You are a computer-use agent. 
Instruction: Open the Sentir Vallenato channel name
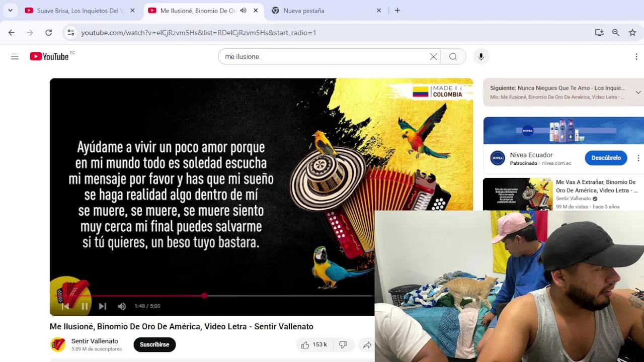pos(95,341)
